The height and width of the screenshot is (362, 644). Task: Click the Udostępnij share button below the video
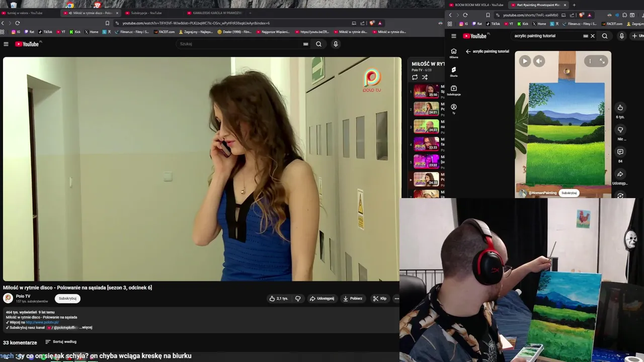click(321, 299)
